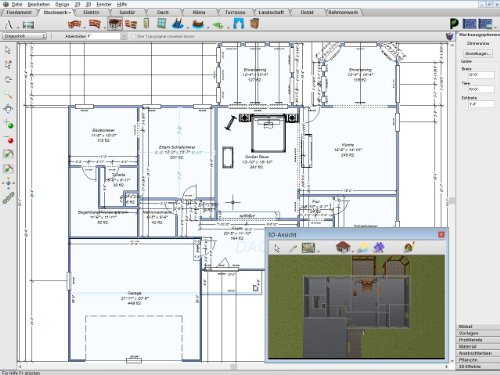Viewport: 500px width, 375px height.
Task: Click the Einstellungen... button
Action: pos(478,53)
